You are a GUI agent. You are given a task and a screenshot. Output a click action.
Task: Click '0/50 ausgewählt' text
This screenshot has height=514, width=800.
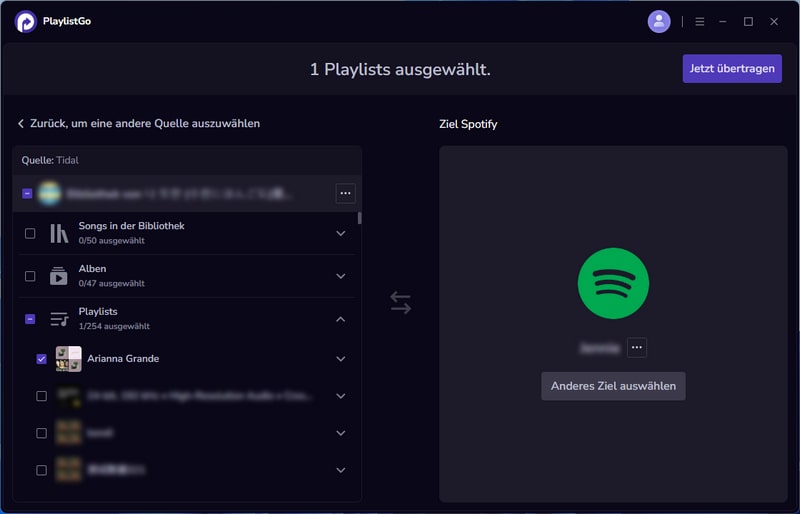click(112, 240)
